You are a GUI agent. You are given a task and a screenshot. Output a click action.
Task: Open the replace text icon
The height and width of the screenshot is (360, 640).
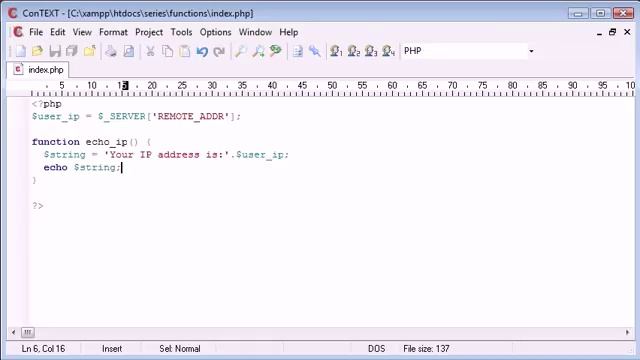276,51
